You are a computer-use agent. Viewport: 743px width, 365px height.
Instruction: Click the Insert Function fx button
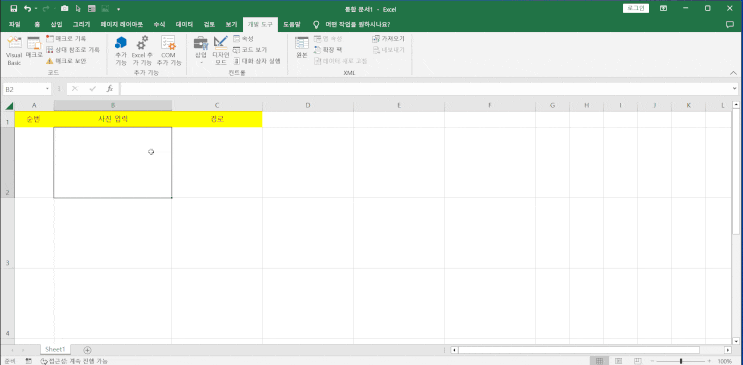click(x=109, y=89)
